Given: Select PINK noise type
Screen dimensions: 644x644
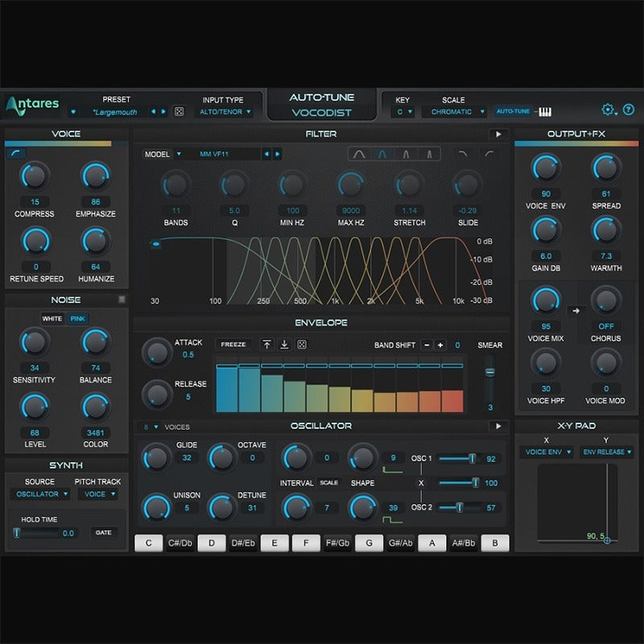Looking at the screenshot, I should [x=77, y=319].
